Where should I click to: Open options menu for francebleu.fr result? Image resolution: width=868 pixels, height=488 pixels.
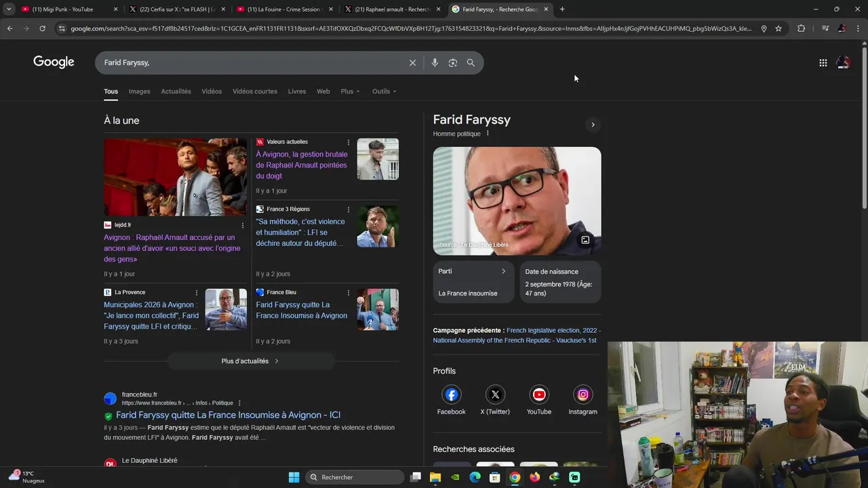(x=239, y=403)
